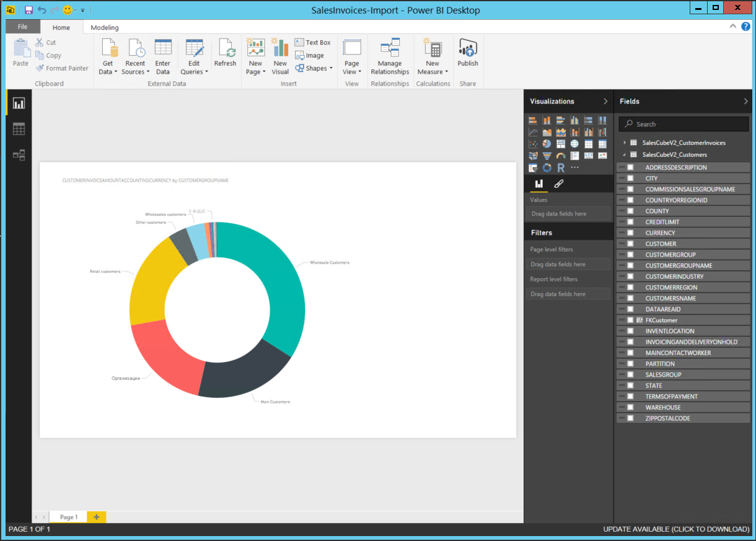Expand the SalesCubeV2_CustomerInvoices table

[625, 143]
